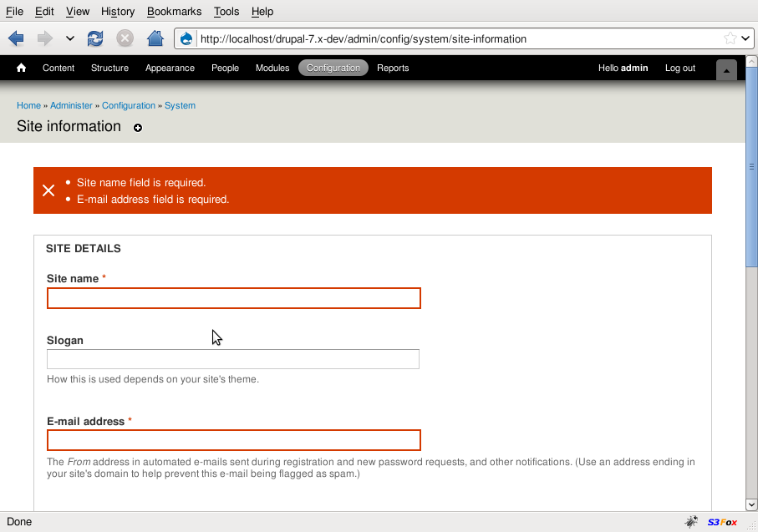Click the Slogan help text about site's theme
Image resolution: width=758 pixels, height=532 pixels.
(153, 379)
